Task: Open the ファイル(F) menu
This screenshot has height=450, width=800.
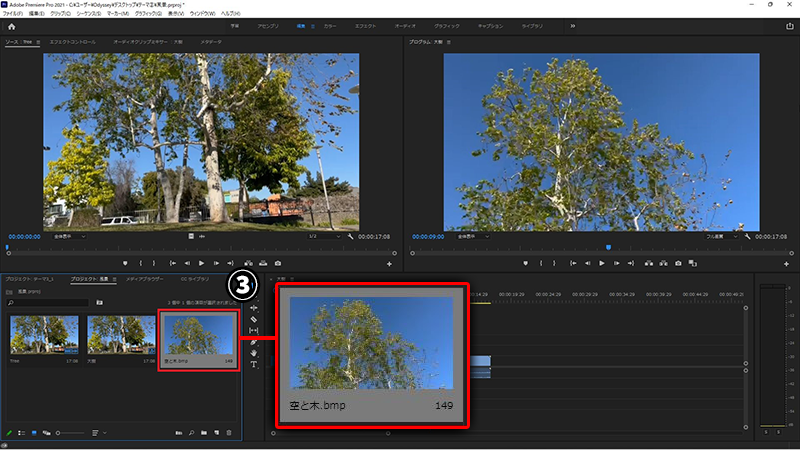Action: [x=13, y=13]
